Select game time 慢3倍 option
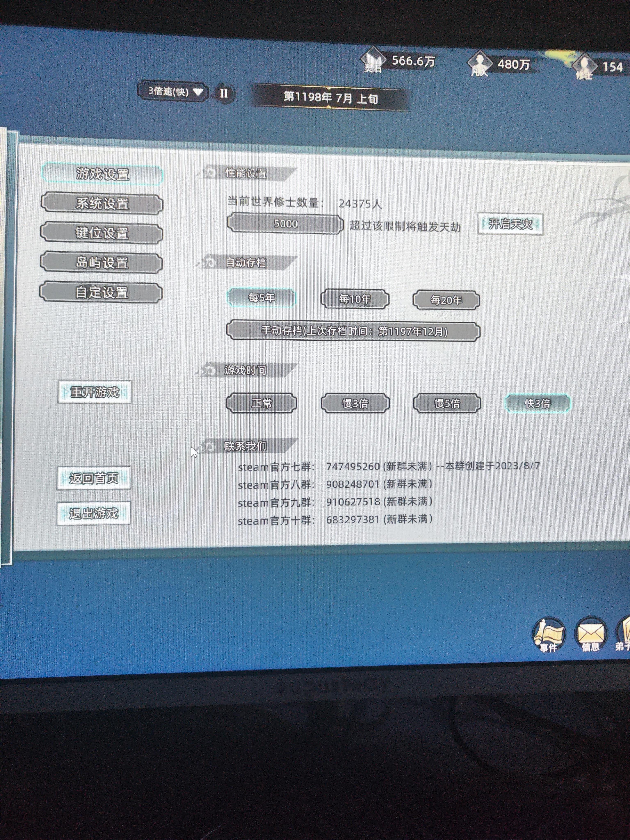The width and height of the screenshot is (630, 840). [x=355, y=403]
